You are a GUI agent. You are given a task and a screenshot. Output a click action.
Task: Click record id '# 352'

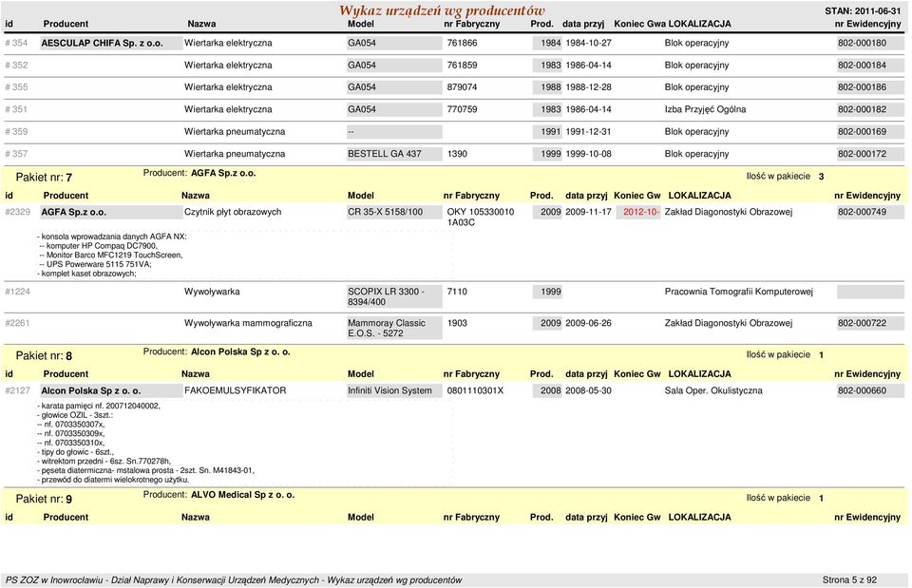[16, 66]
